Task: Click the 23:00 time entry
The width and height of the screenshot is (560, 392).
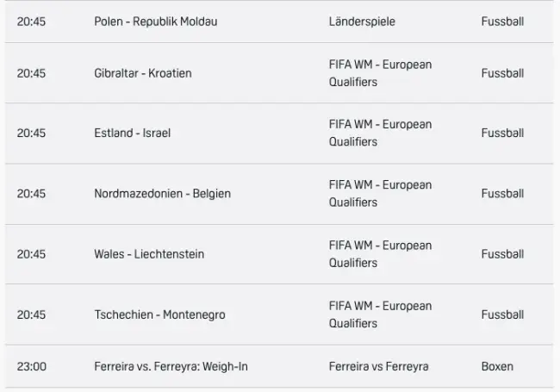Action: pyautogui.click(x=31, y=367)
